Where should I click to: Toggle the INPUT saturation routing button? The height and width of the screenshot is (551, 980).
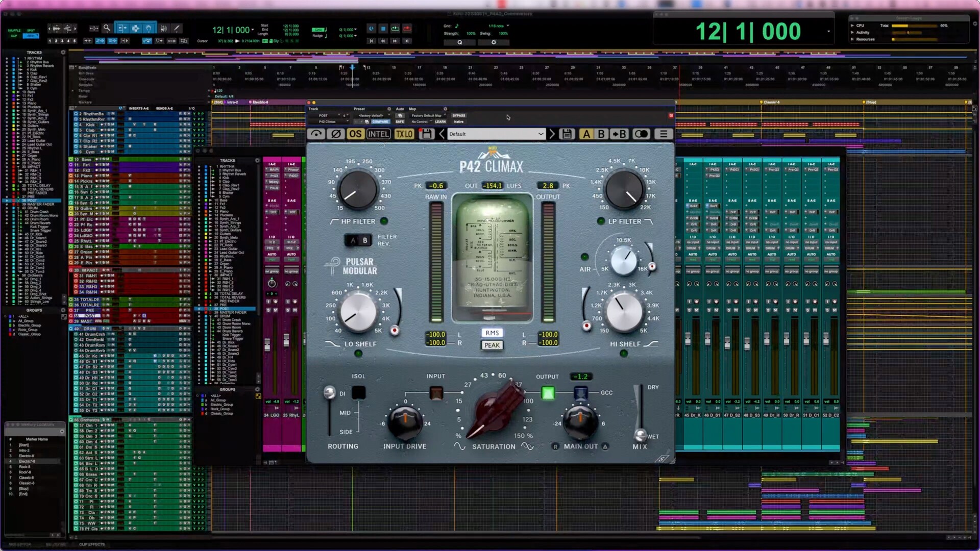[x=436, y=393]
